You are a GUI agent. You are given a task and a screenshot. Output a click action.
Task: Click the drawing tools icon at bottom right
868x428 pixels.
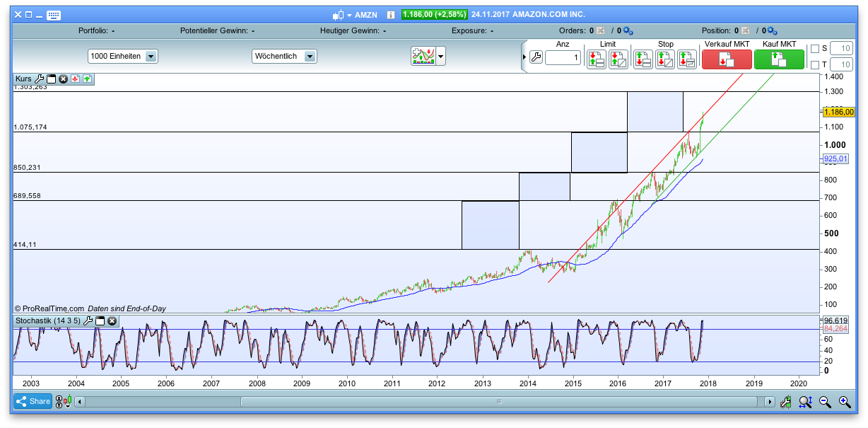tap(785, 402)
